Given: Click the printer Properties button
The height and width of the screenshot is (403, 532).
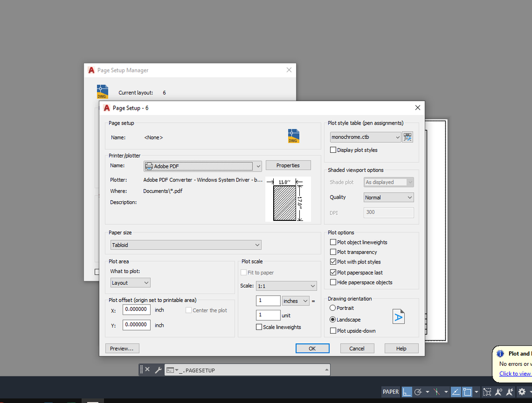Looking at the screenshot, I should pyautogui.click(x=288, y=165).
